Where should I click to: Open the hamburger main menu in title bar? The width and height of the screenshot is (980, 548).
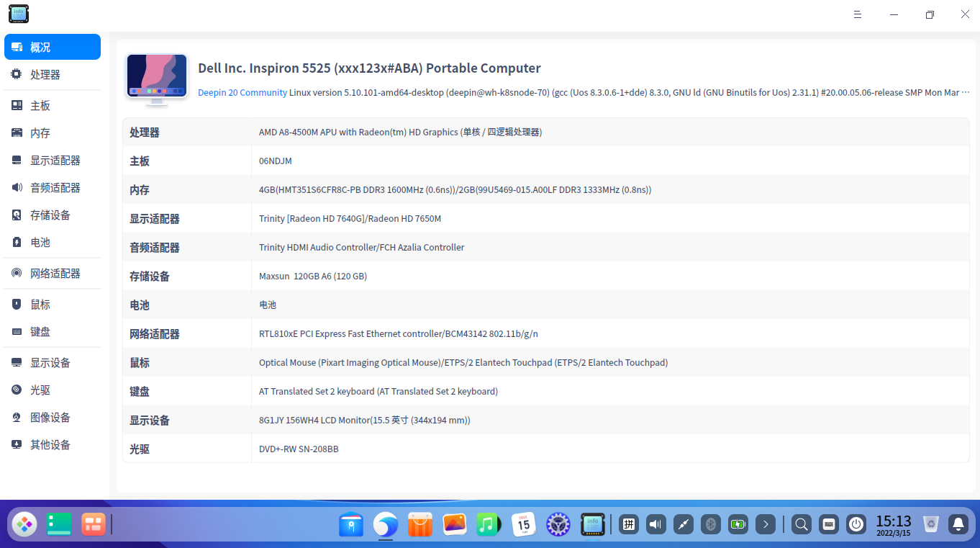click(857, 14)
